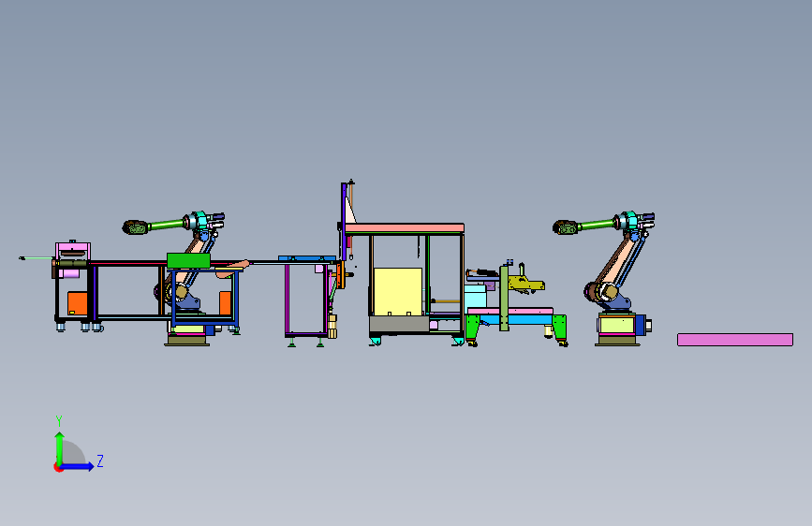Screen dimensions: 812x526
Task: Select the olive vertical column of the sealer
Action: pyautogui.click(x=504, y=299)
